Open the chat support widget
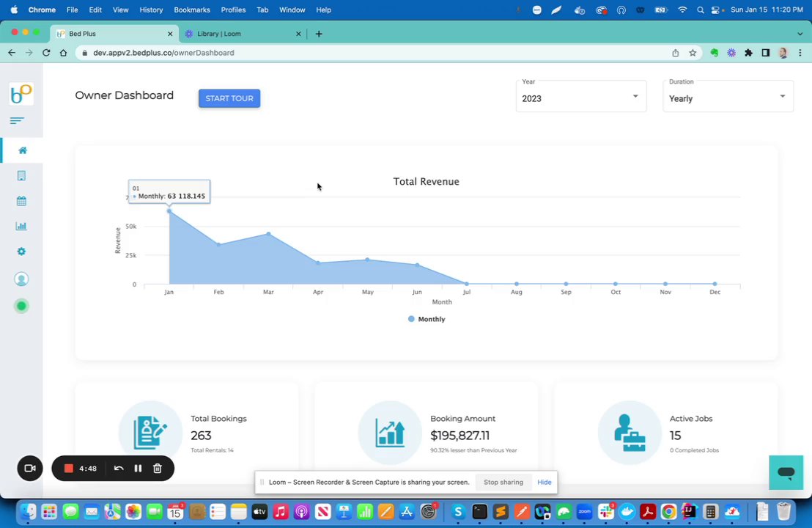Screen dimensions: 812x528 click(x=786, y=472)
